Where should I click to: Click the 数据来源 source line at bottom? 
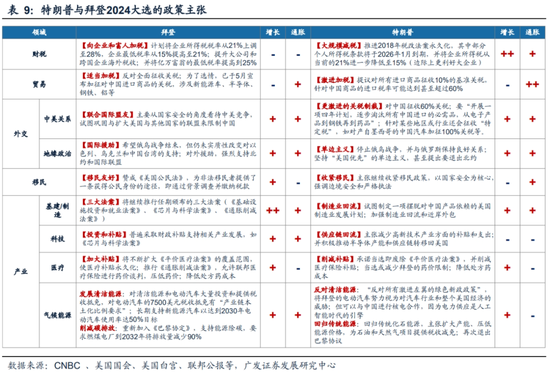(172, 366)
